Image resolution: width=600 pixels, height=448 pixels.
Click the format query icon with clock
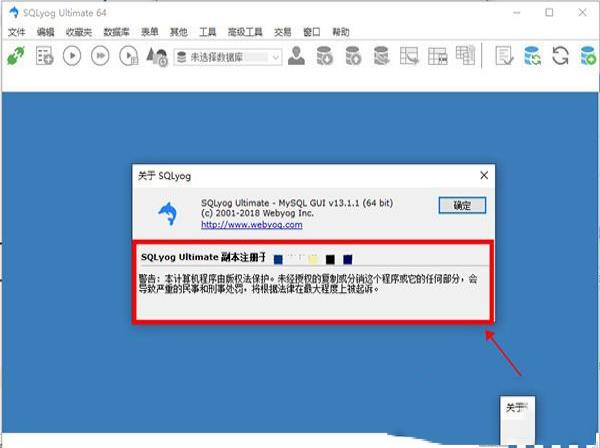pos(157,57)
